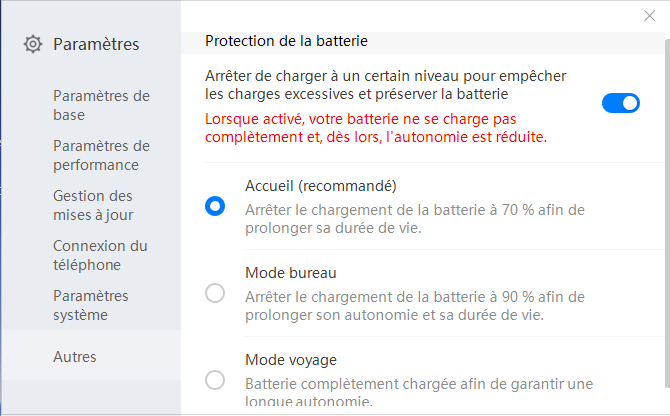Disable the battery protection toggle switch
This screenshot has width=670, height=416.
click(621, 103)
